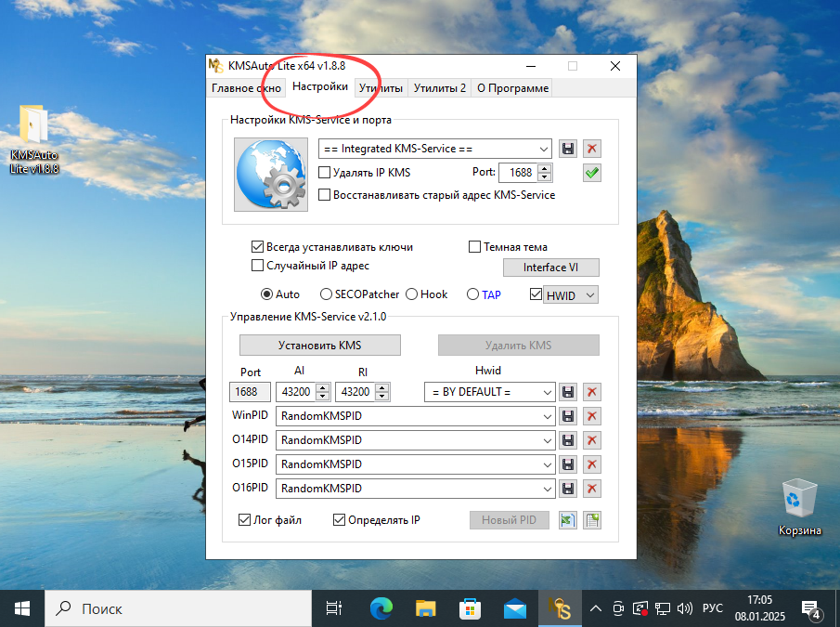The width and height of the screenshot is (840, 627).
Task: Click the save icon beside Integrated KMS-Service dropdown
Action: [568, 149]
